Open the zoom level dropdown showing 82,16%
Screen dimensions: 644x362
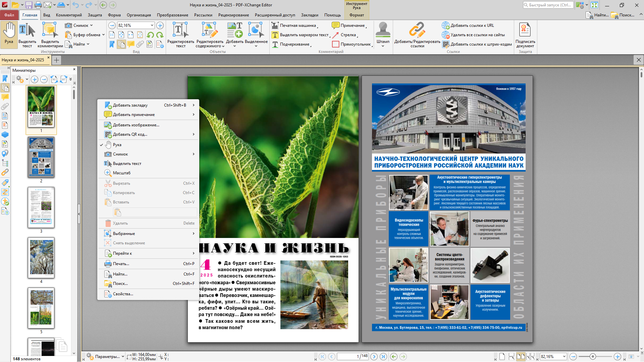pyautogui.click(x=152, y=25)
